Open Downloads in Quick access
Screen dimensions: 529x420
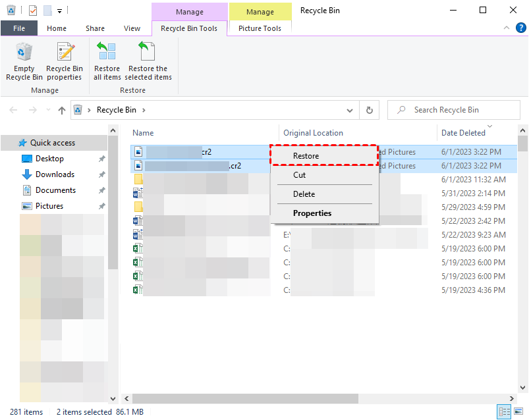point(55,174)
